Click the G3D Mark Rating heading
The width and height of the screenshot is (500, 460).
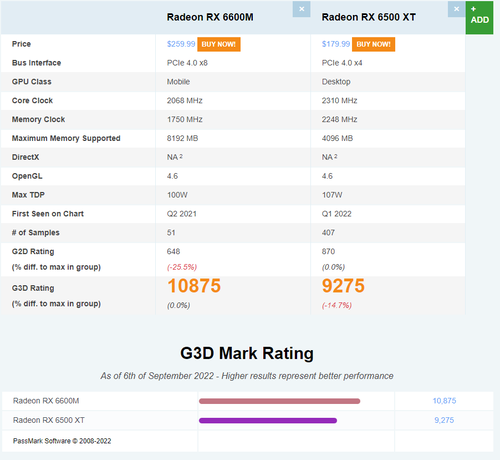(x=247, y=353)
